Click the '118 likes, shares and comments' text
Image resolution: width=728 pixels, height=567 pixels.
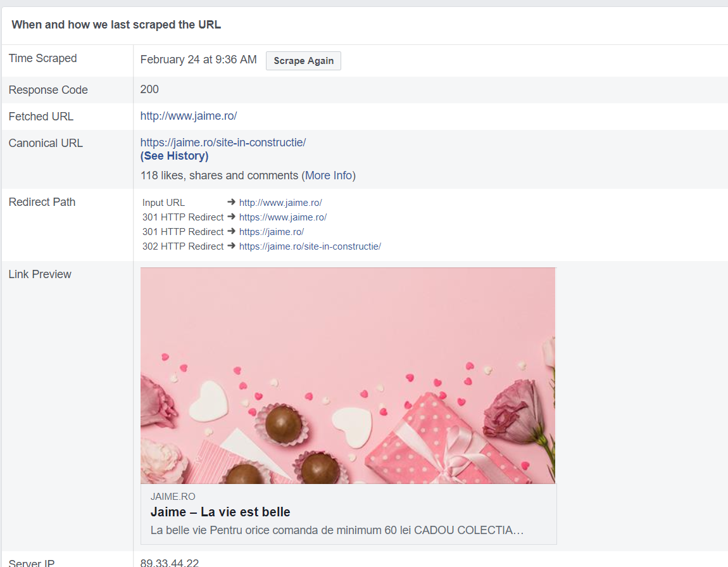(219, 175)
